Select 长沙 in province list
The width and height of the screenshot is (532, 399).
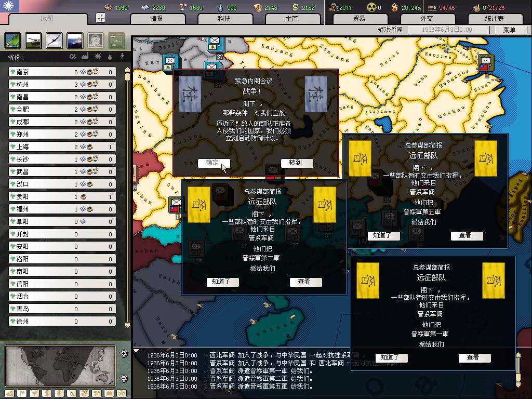pos(62,159)
